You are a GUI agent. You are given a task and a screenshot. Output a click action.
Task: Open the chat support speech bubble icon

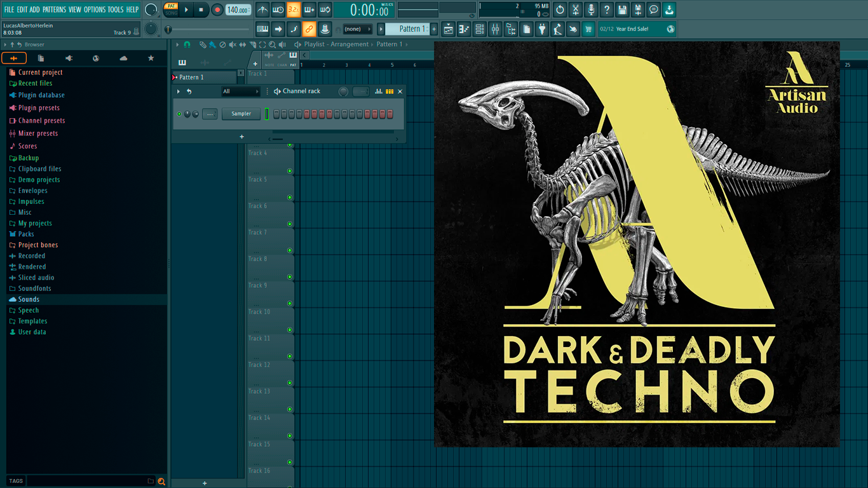[654, 10]
